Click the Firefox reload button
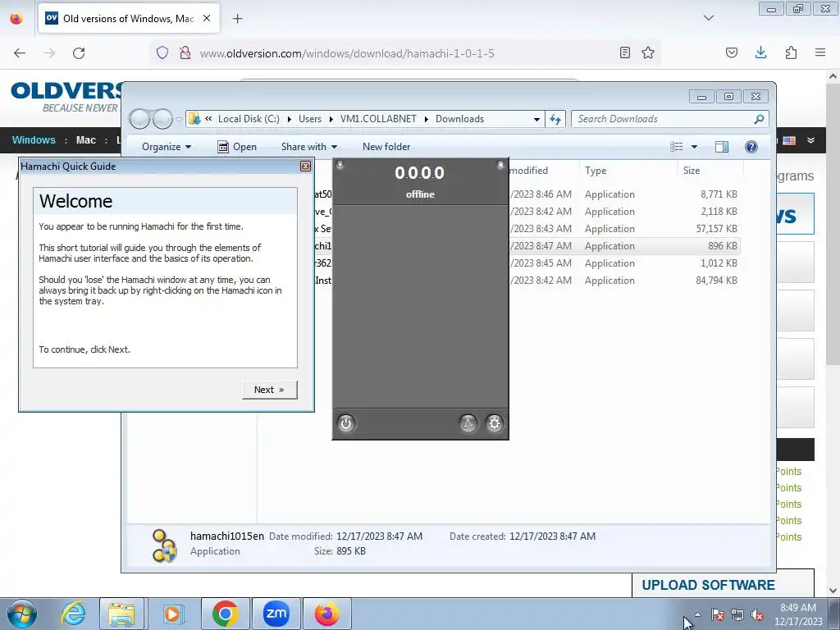This screenshot has width=840, height=630. (79, 53)
